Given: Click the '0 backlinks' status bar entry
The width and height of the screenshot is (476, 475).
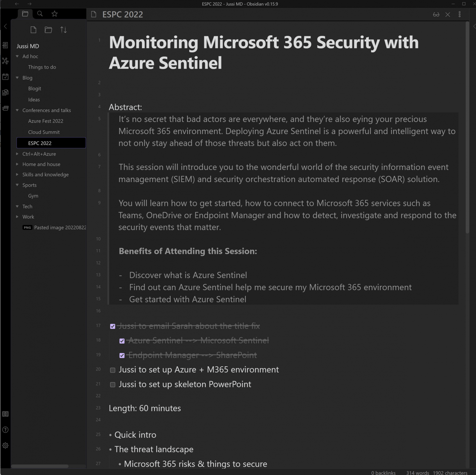Looking at the screenshot, I should point(383,473).
